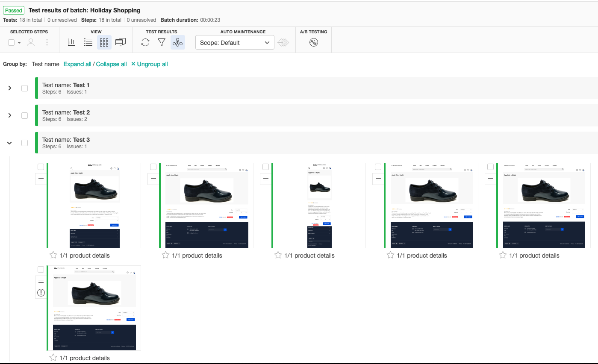The width and height of the screenshot is (598, 364).
Task: Open the fifth Test 3 shoe thumbnail
Action: tap(544, 205)
